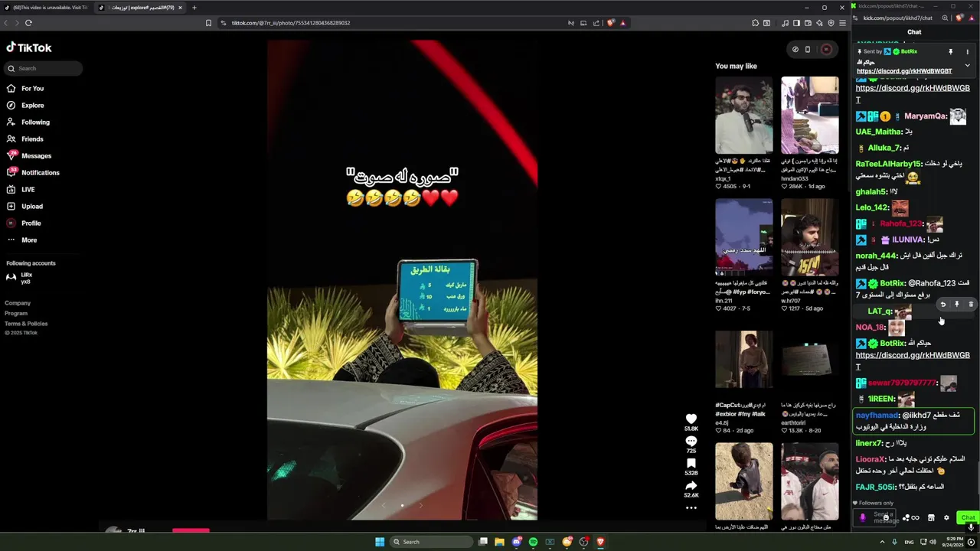Open the Program footer link
This screenshot has height=551, width=980.
(x=16, y=313)
